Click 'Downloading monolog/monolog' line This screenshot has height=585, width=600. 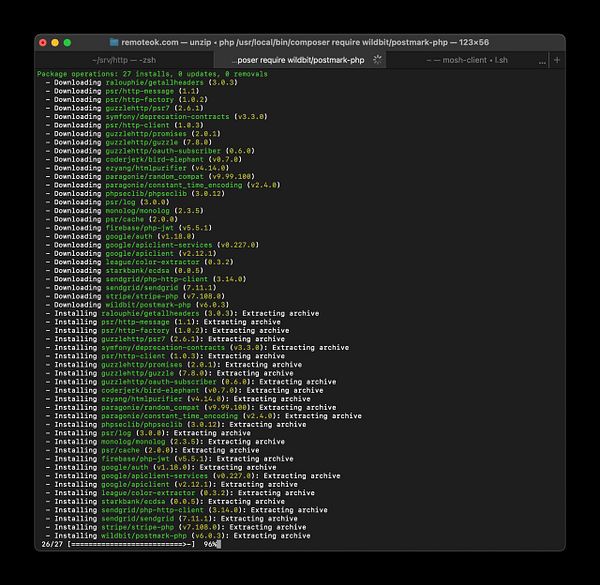point(125,211)
